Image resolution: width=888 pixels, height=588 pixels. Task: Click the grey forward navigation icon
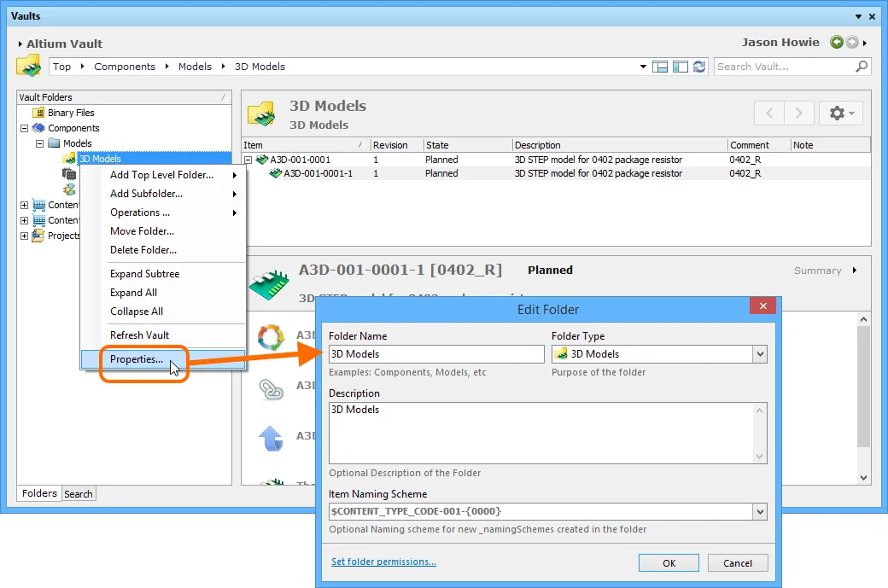(852, 42)
